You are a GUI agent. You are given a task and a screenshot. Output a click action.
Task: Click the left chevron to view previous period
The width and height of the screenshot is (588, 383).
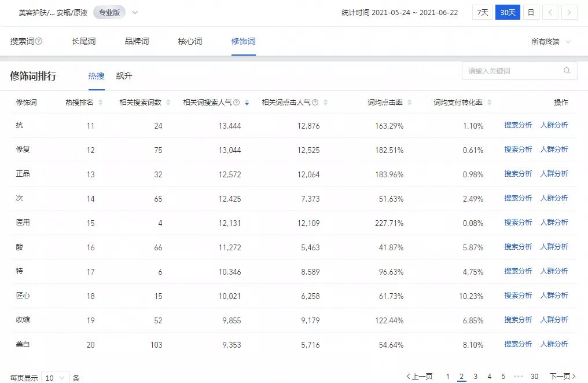pos(550,12)
